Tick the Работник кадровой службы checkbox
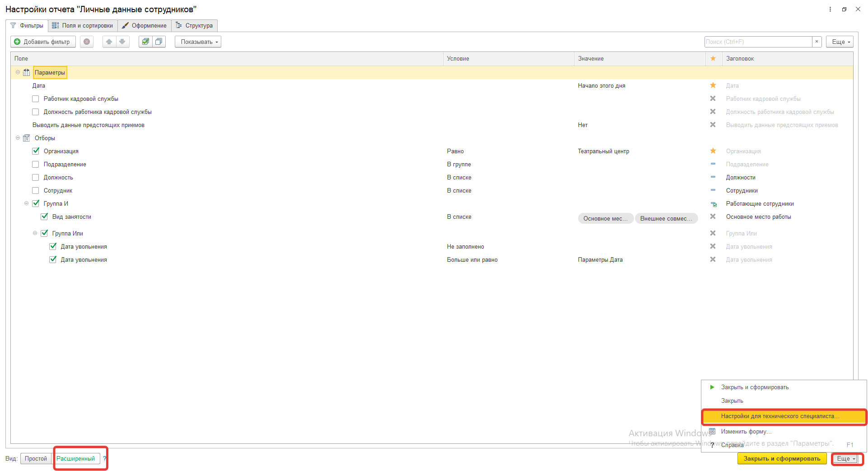 pyautogui.click(x=36, y=99)
